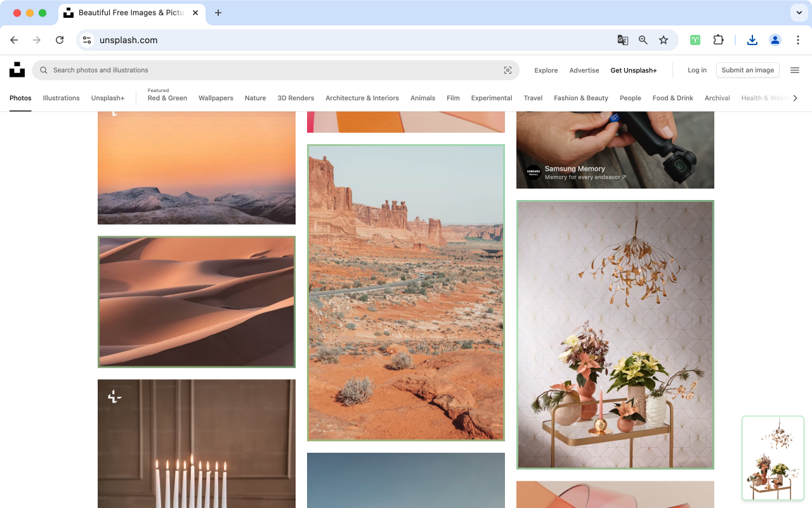The image size is (812, 508).
Task: Reload the page
Action: (60, 40)
